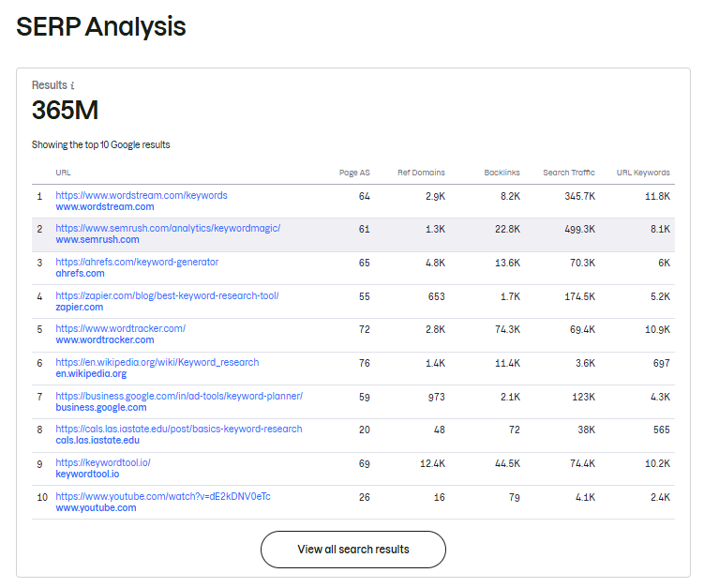Open the en.wikipedia.org domain link
The width and height of the screenshot is (704, 588).
[91, 373]
